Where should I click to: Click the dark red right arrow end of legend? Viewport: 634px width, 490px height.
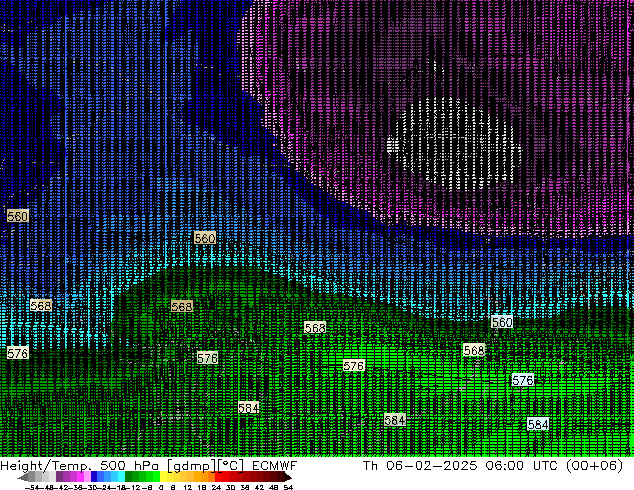[x=287, y=477]
